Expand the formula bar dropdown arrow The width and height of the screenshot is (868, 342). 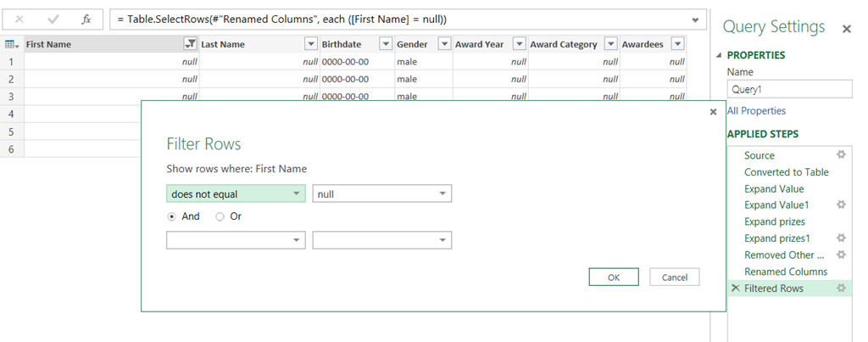696,20
